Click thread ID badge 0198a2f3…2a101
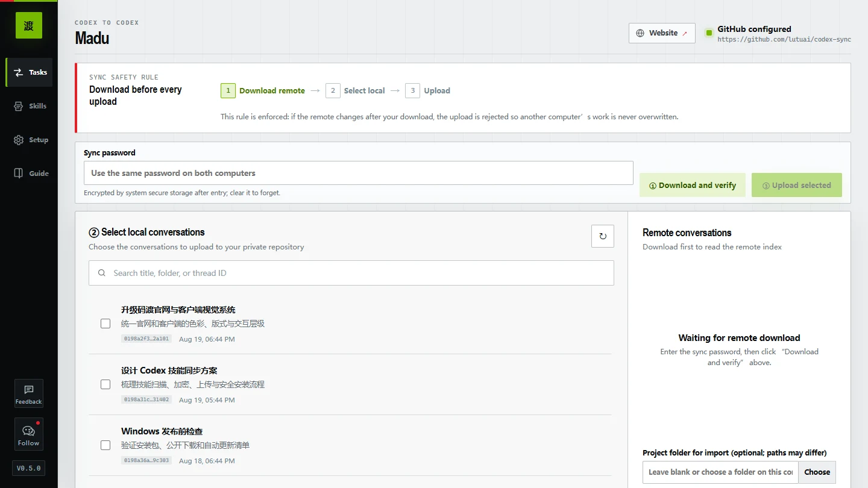Image resolution: width=868 pixels, height=488 pixels. tap(146, 339)
